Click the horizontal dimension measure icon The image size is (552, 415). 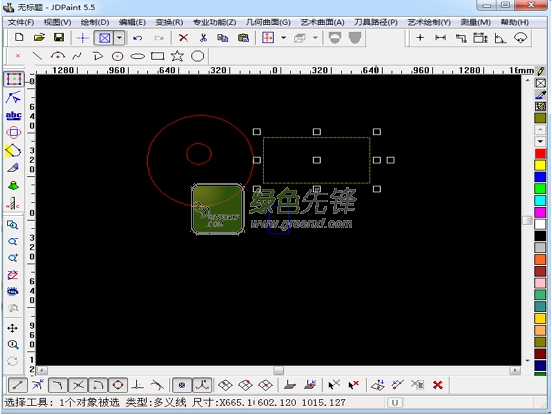440,38
